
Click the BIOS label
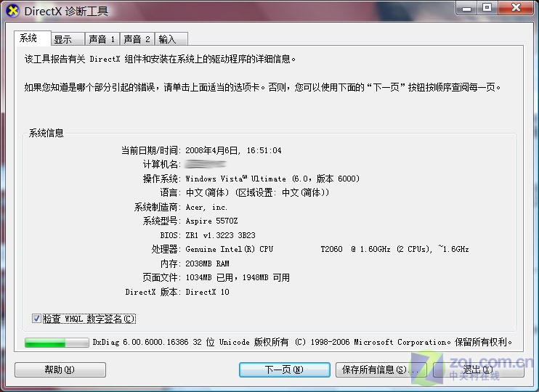click(x=170, y=235)
